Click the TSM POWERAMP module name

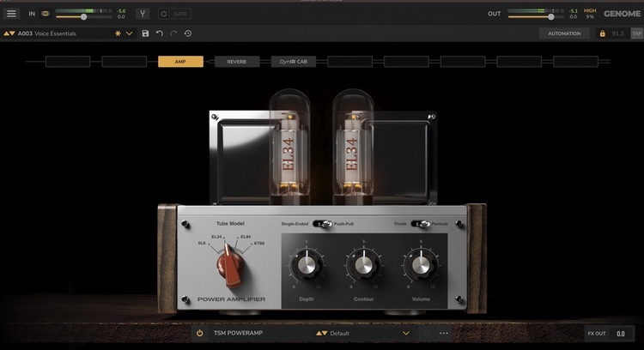point(238,333)
